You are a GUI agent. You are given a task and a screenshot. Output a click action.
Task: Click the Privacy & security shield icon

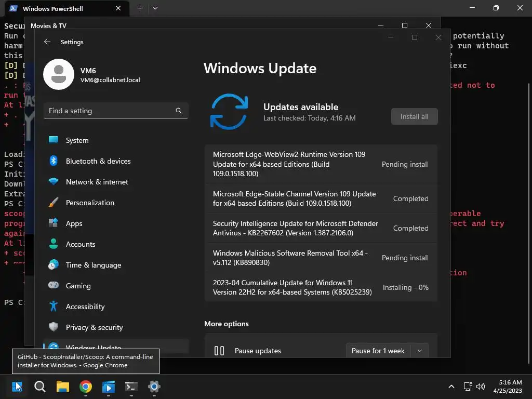pyautogui.click(x=54, y=327)
